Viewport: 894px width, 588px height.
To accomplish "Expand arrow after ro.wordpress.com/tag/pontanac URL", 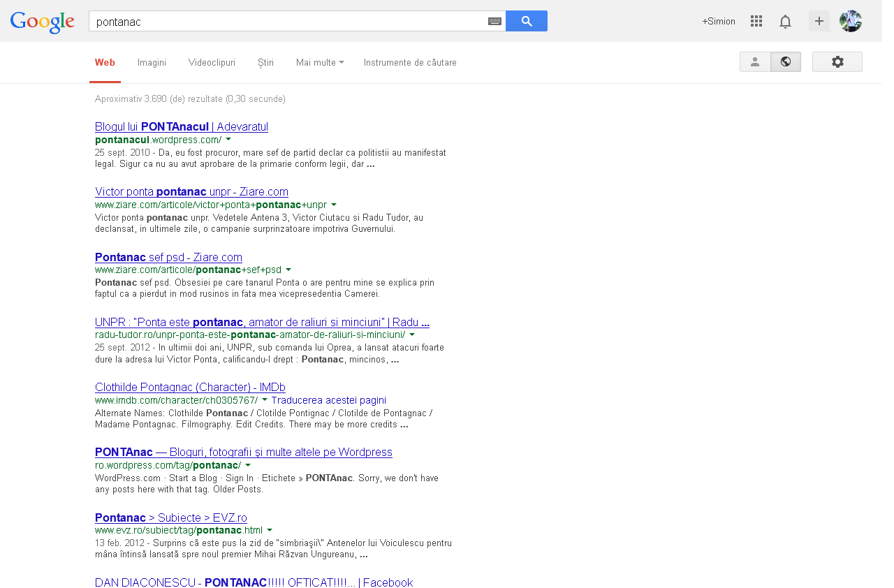I will coord(248,465).
